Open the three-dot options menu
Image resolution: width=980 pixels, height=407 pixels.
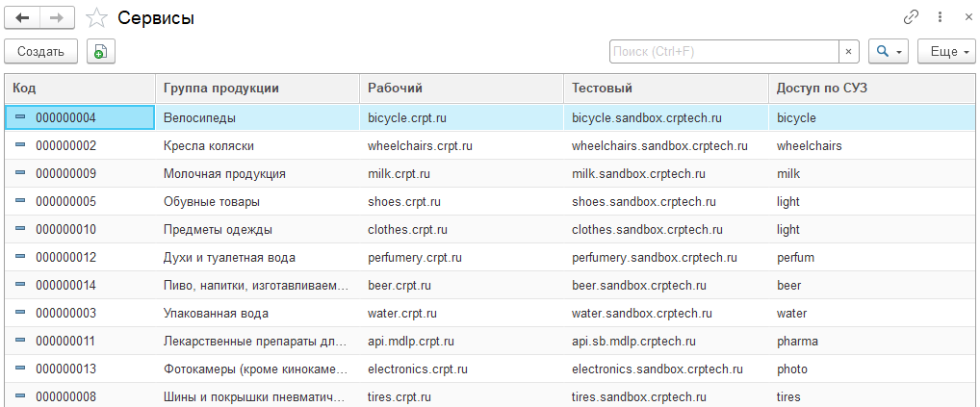coord(939,17)
